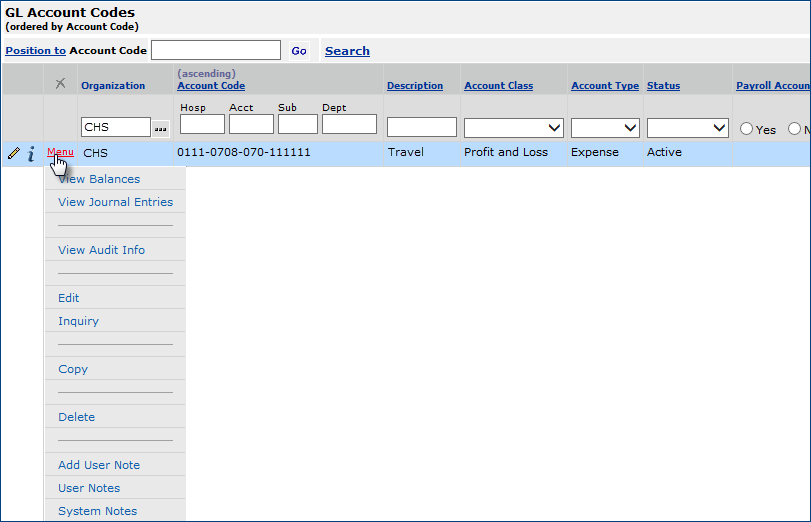Select the Yes radio for Payroll Account

pyautogui.click(x=746, y=129)
